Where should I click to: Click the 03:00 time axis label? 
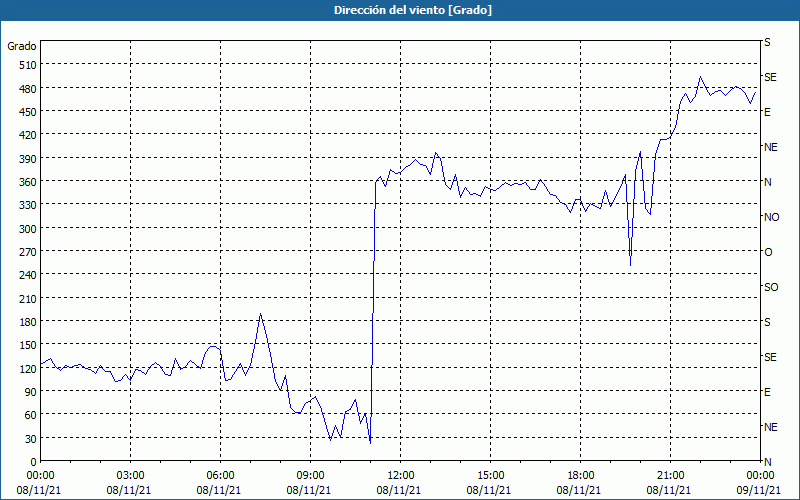coord(131,476)
